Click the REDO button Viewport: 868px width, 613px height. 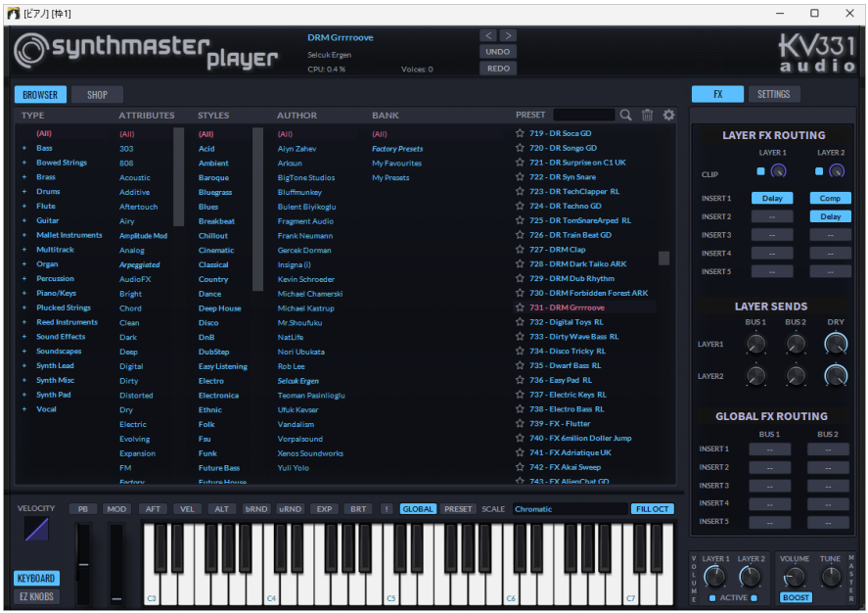point(498,69)
